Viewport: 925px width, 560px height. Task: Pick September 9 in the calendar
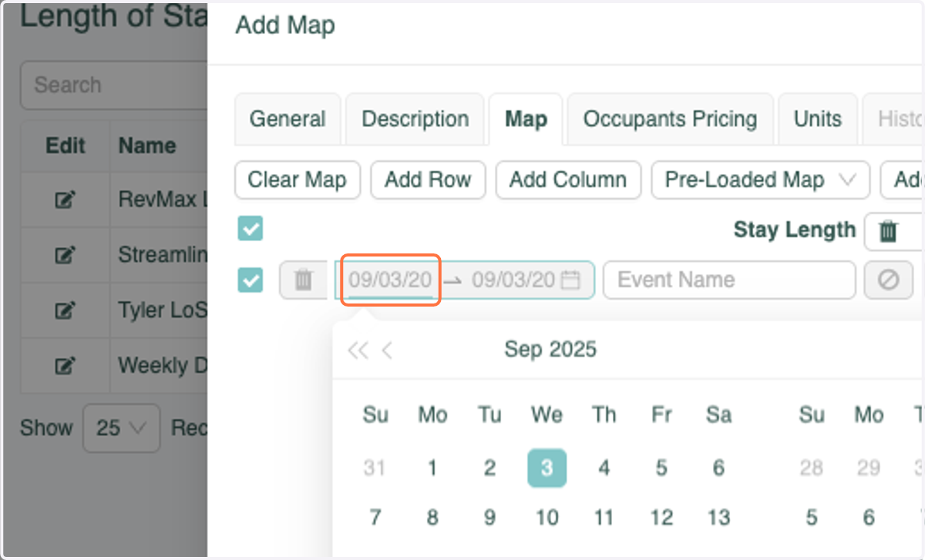point(489,517)
